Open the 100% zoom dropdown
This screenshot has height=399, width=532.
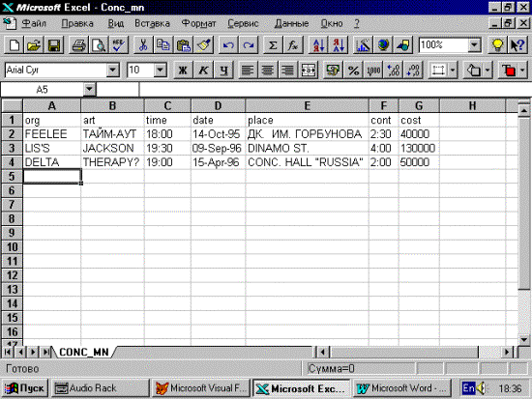474,44
